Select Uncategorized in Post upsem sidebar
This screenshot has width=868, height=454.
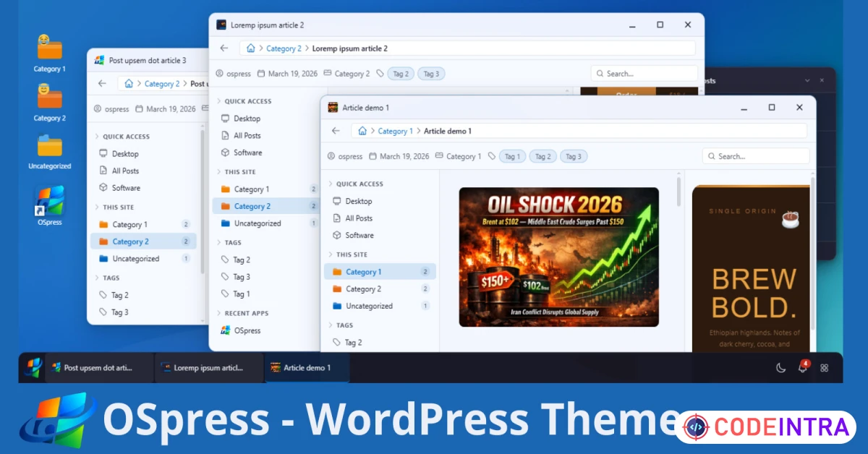click(x=144, y=259)
